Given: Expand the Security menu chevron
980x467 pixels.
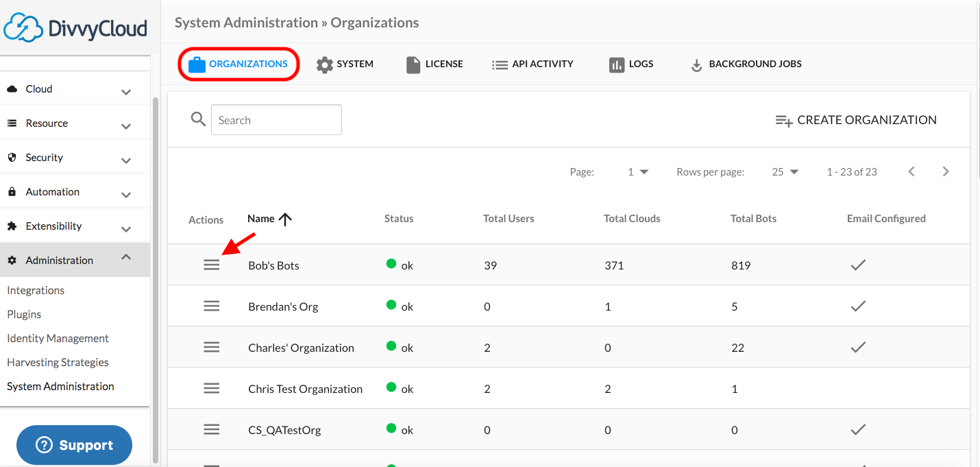Looking at the screenshot, I should pos(126,160).
